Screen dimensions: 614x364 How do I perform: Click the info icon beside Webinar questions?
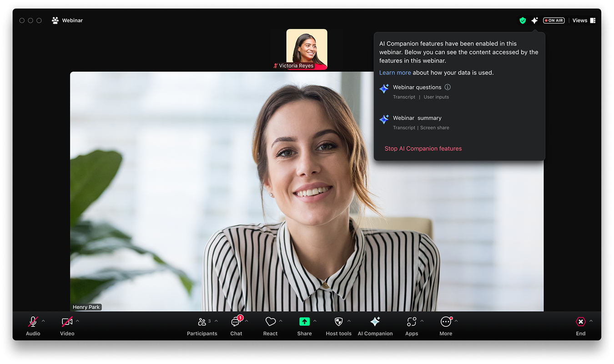[447, 87]
